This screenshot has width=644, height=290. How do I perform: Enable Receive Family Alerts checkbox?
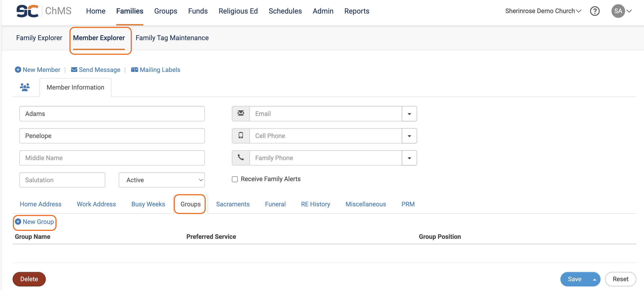235,179
